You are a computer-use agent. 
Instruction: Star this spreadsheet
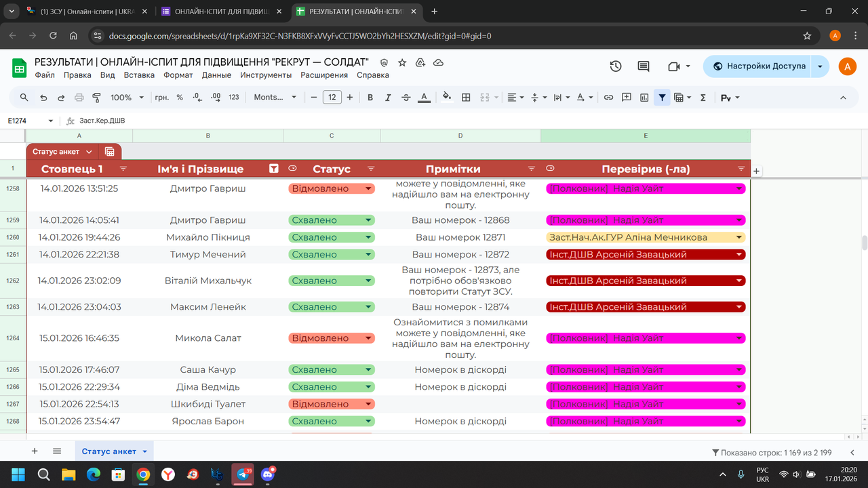pyautogui.click(x=402, y=62)
